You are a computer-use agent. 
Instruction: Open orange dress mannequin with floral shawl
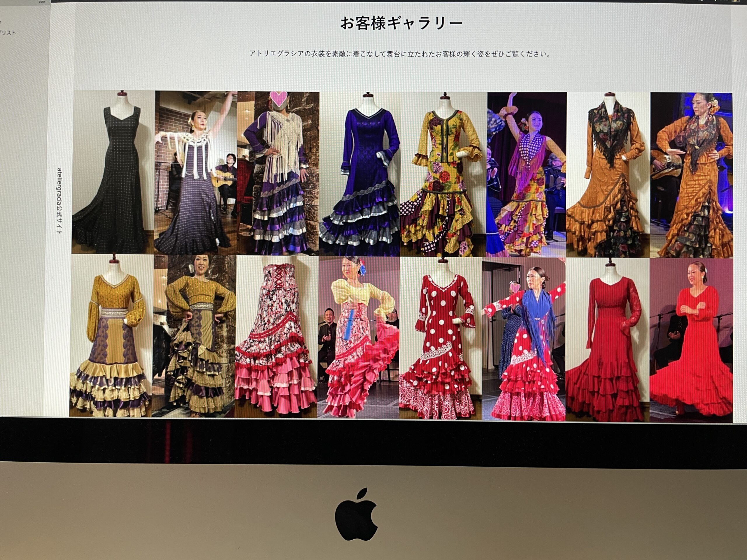point(608,175)
